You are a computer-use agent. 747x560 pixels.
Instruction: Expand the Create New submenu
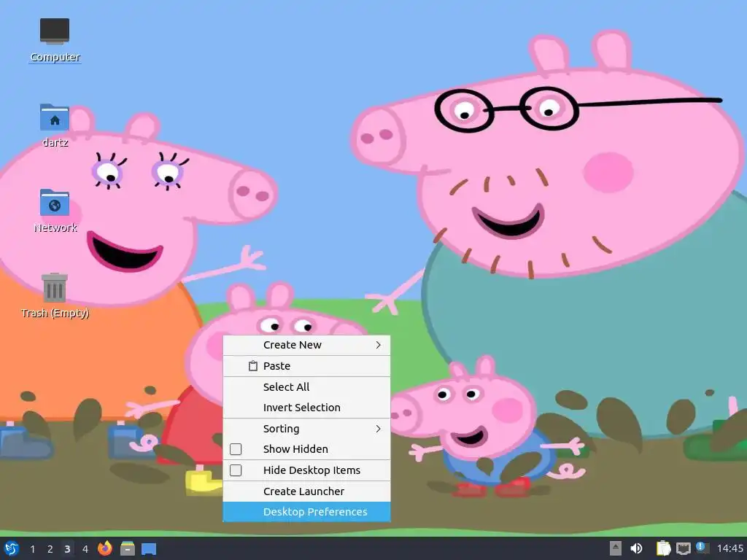coord(307,345)
